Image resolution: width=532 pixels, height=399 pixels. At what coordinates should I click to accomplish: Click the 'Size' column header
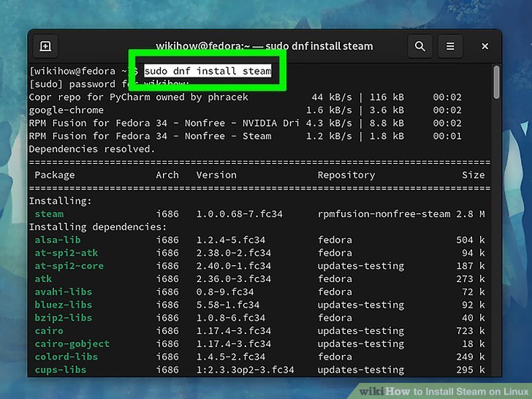(473, 175)
